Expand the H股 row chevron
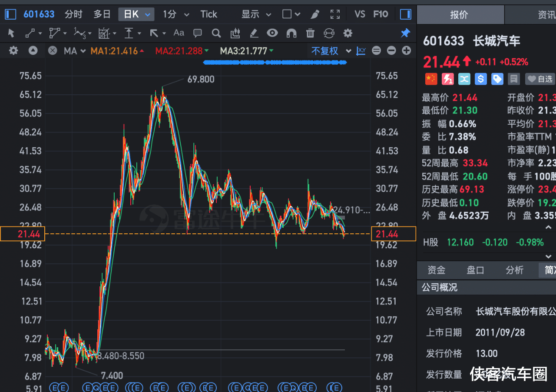The height and width of the screenshot is (392, 556). [549, 256]
